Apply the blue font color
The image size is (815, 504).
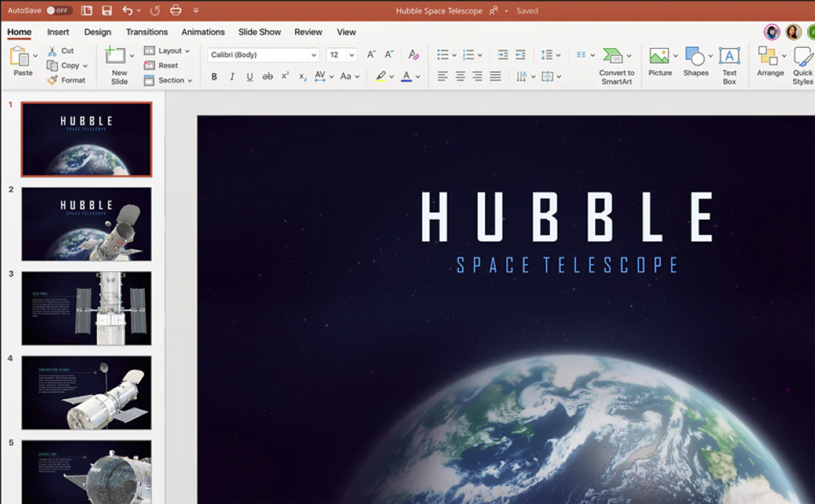[407, 77]
